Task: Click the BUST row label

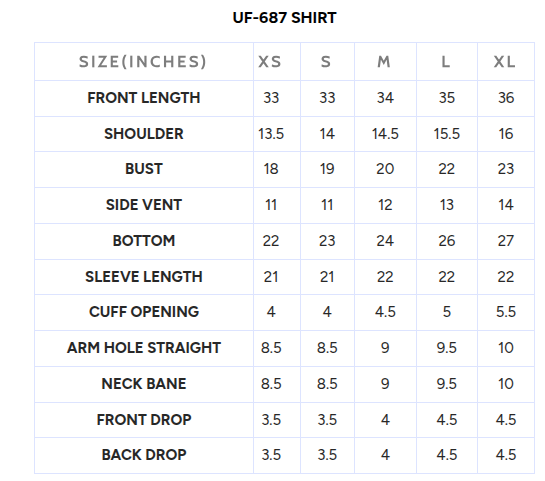Action: (144, 169)
